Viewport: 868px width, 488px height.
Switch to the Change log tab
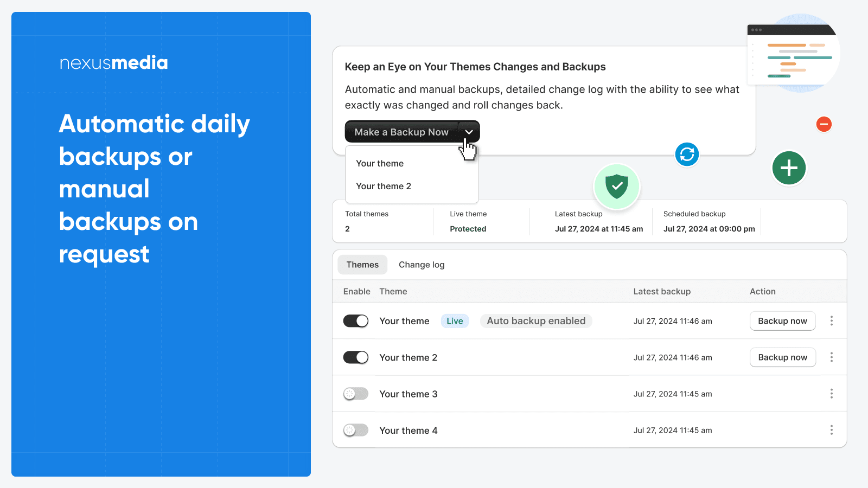(x=422, y=265)
